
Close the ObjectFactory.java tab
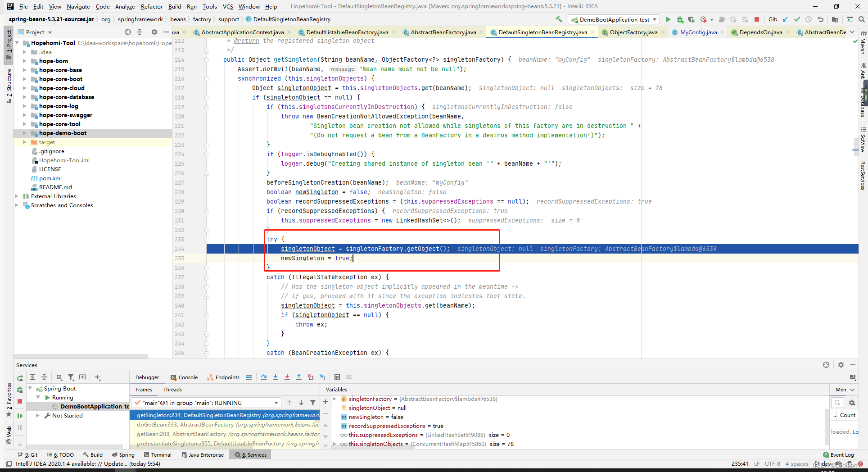point(663,32)
